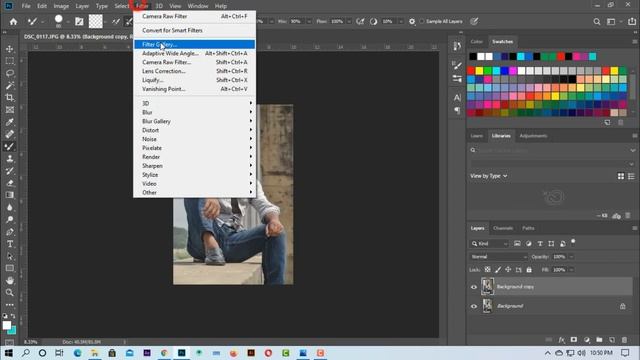
Task: Open the blend mode Normal dropdown
Action: (x=498, y=257)
